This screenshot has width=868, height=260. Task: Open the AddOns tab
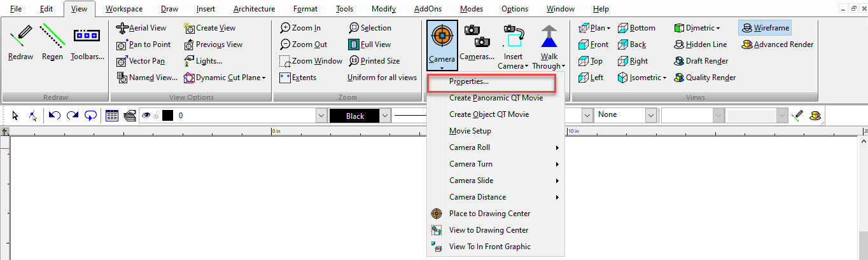coord(426,9)
